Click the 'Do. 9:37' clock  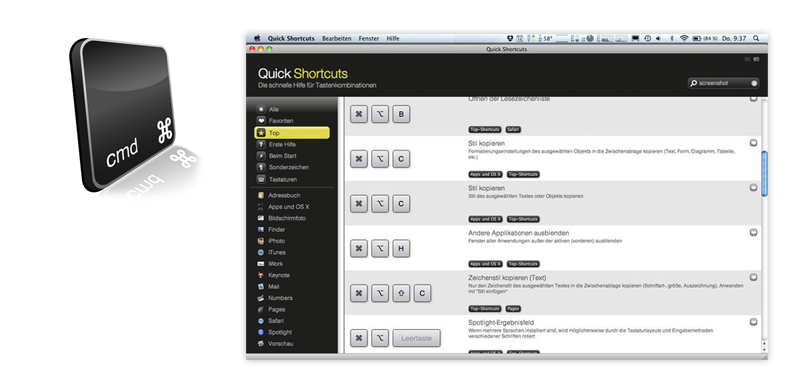734,38
